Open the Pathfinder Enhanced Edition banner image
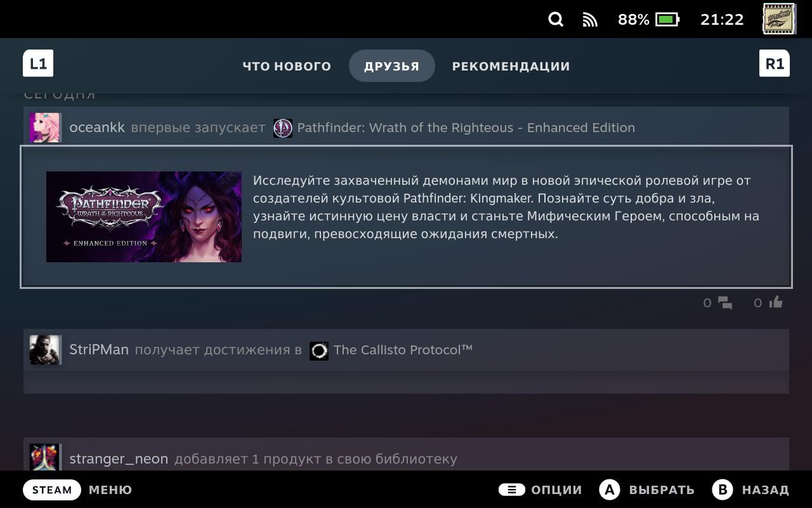Image resolution: width=812 pixels, height=508 pixels. (144, 217)
